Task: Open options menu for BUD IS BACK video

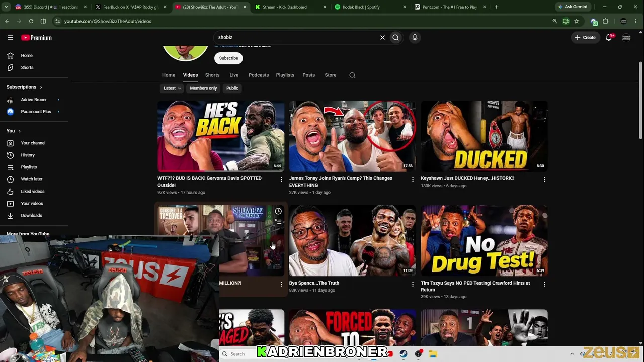Action: pos(281,179)
